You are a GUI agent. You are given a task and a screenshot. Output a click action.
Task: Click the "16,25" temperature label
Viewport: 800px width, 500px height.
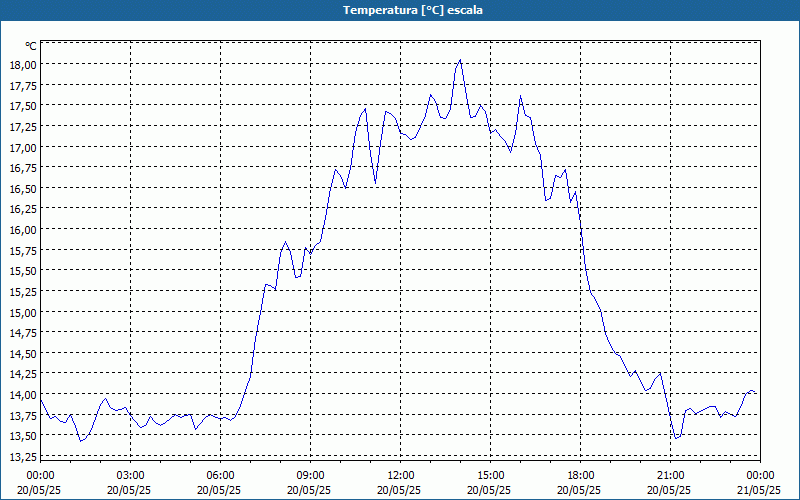tap(23, 209)
